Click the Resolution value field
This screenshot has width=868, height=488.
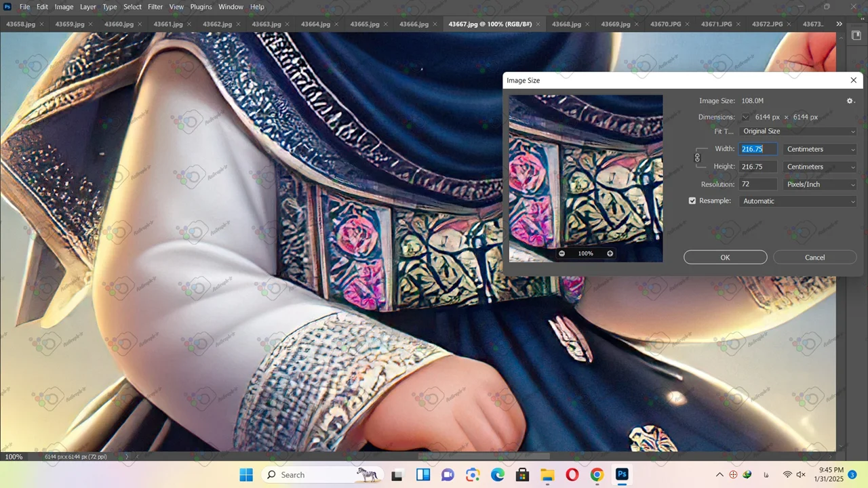click(x=757, y=184)
